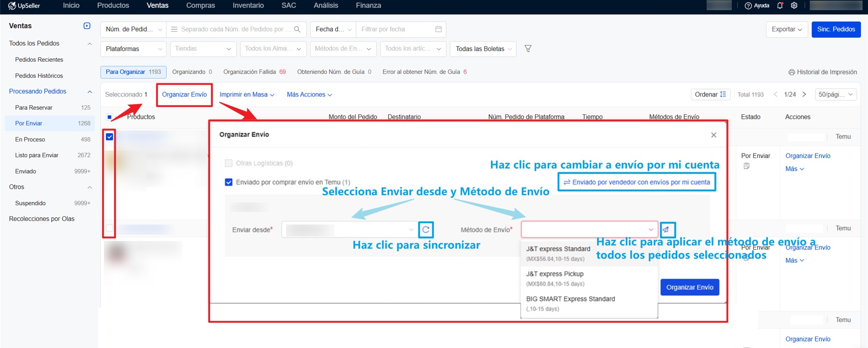Image resolution: width=868 pixels, height=348 pixels.
Task: Click the next page arrow
Action: pos(804,94)
